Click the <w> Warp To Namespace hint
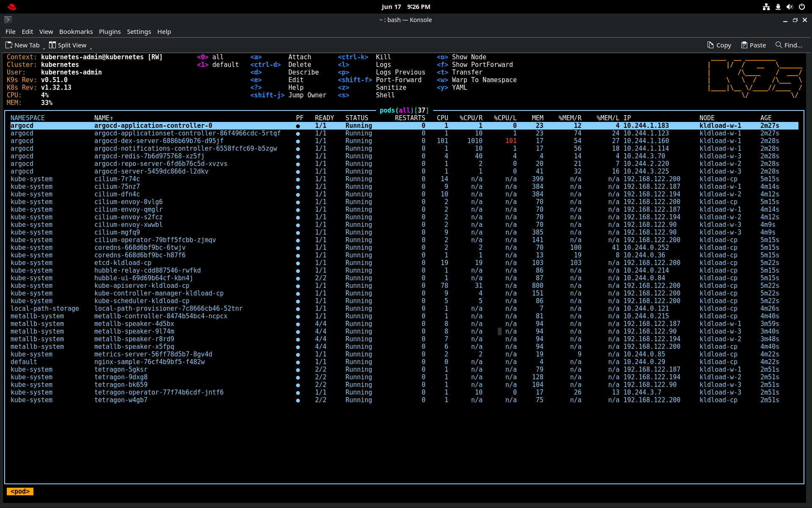This screenshot has width=812, height=508. point(477,80)
